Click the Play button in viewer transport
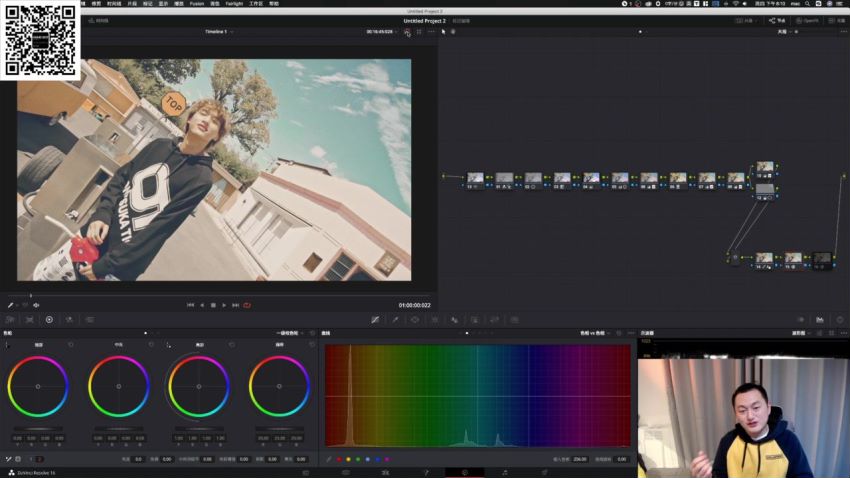The height and width of the screenshot is (478, 850). click(223, 305)
